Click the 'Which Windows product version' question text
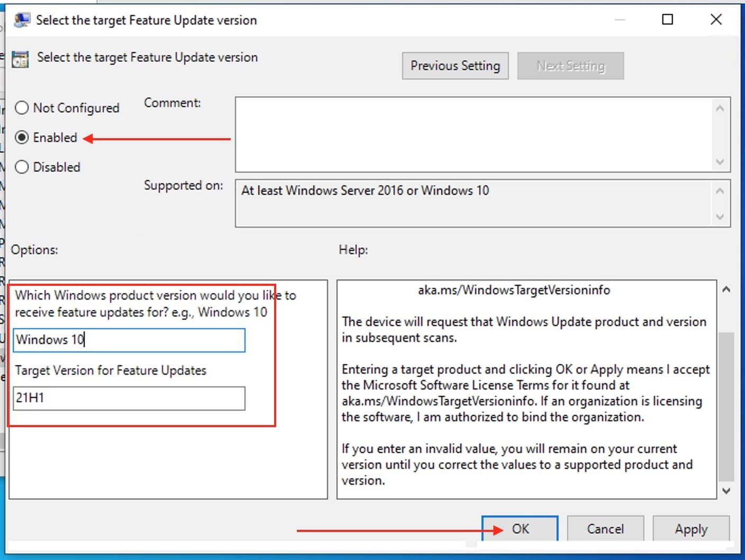Image resolution: width=745 pixels, height=560 pixels. click(156, 304)
